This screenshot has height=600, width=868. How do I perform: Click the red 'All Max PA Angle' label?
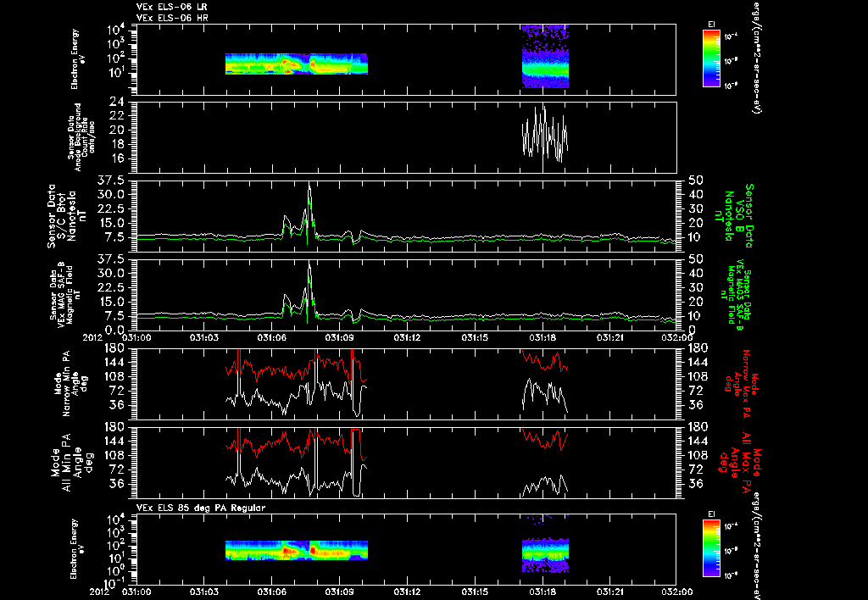[739, 462]
